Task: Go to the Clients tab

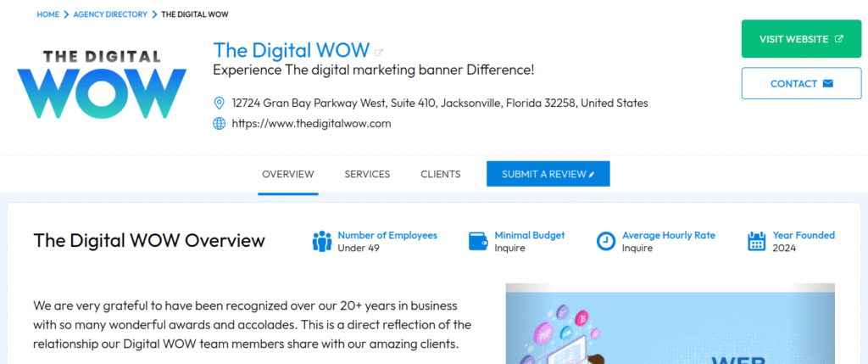Action: tap(441, 174)
